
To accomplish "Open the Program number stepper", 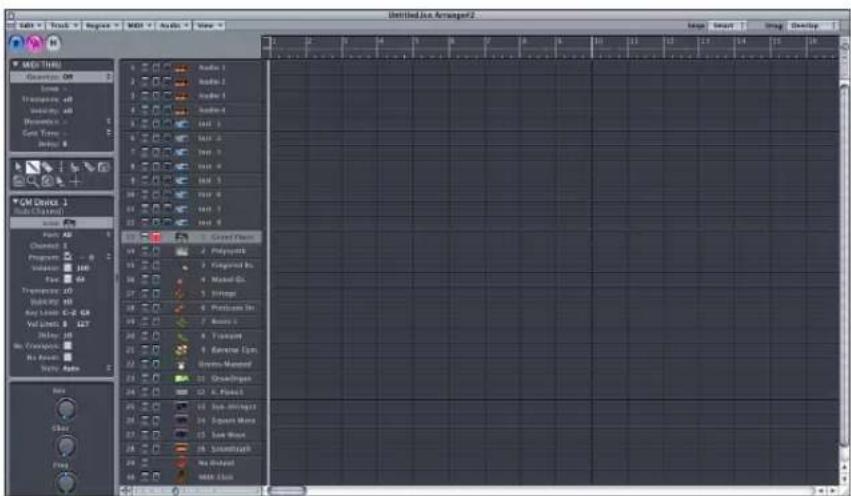I will (x=109, y=257).
